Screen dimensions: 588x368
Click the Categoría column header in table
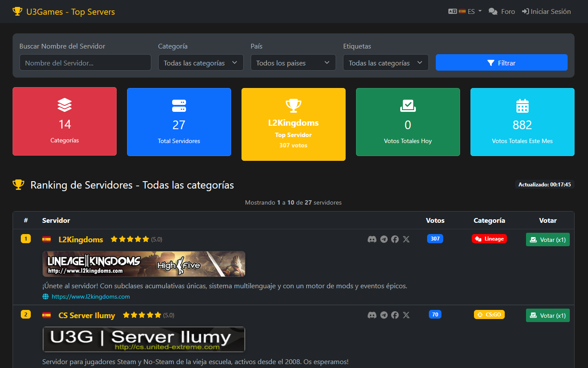(489, 220)
